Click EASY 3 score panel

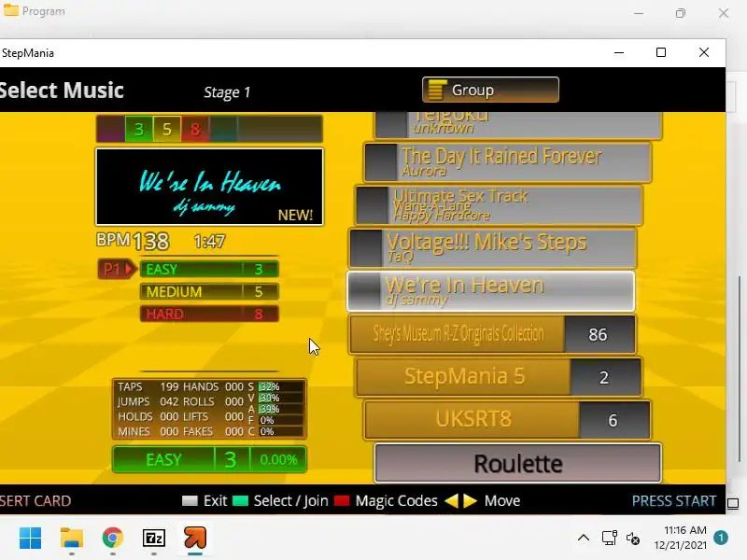pyautogui.click(x=209, y=459)
